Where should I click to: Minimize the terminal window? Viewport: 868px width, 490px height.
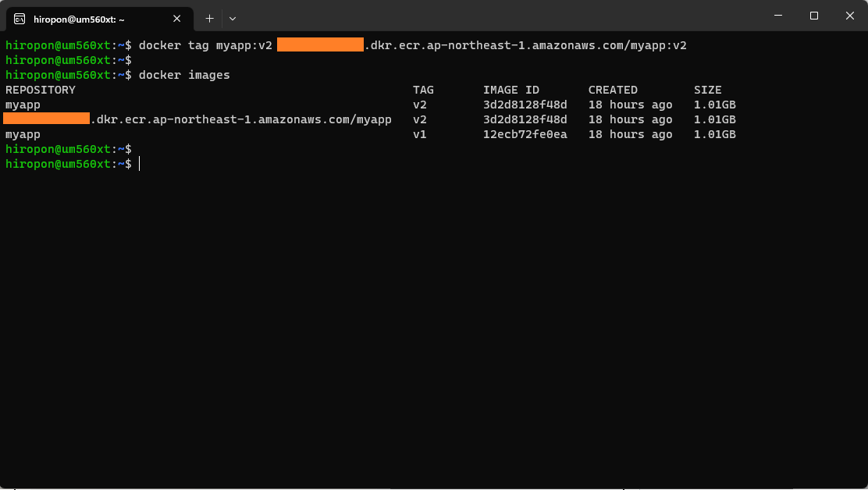(x=777, y=16)
